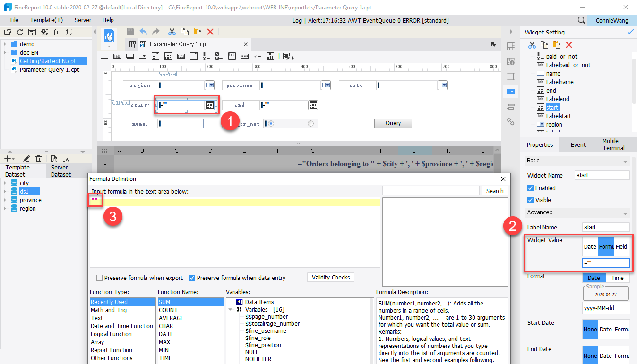This screenshot has height=364, width=637.
Task: Open the region dropdown in the report form
Action: 209,85
